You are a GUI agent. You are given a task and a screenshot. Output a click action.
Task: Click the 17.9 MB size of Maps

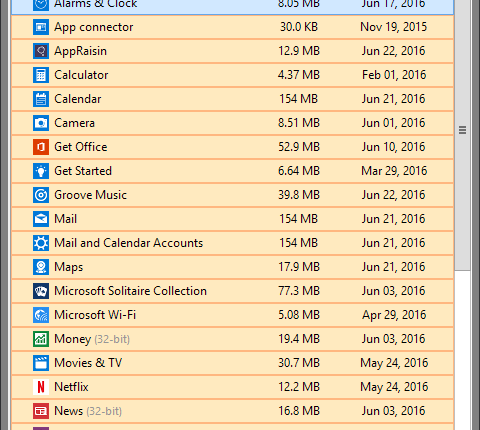tap(299, 267)
